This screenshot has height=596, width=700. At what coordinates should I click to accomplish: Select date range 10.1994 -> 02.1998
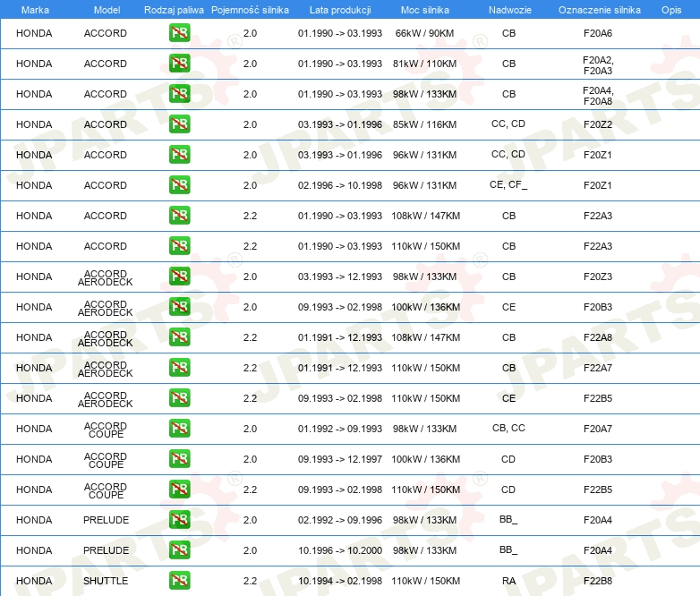340,581
